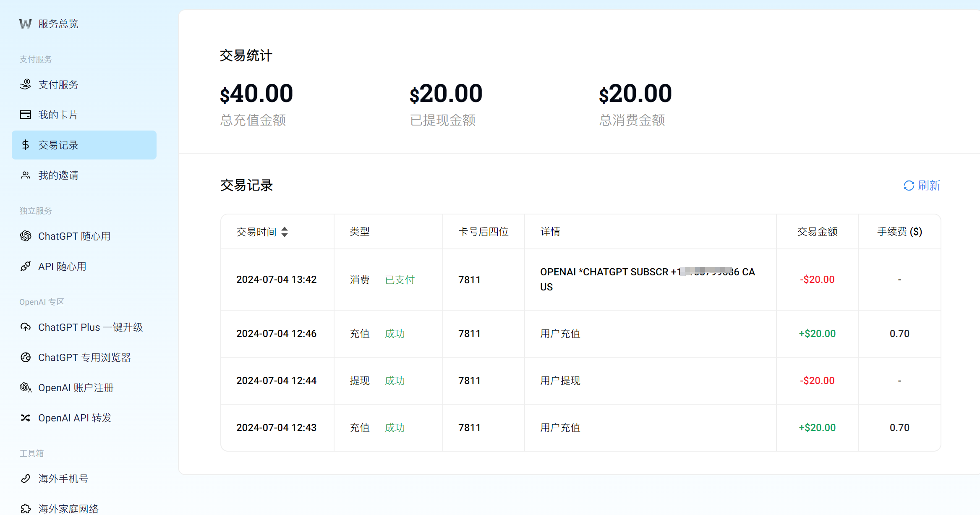The image size is (980, 515).
Task: Click the 支付服务 hand-coin icon
Action: [26, 84]
